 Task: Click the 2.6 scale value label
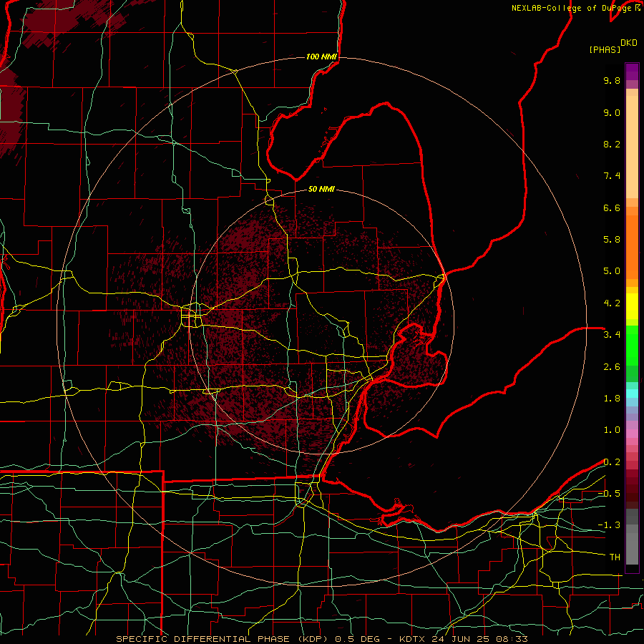click(x=612, y=367)
